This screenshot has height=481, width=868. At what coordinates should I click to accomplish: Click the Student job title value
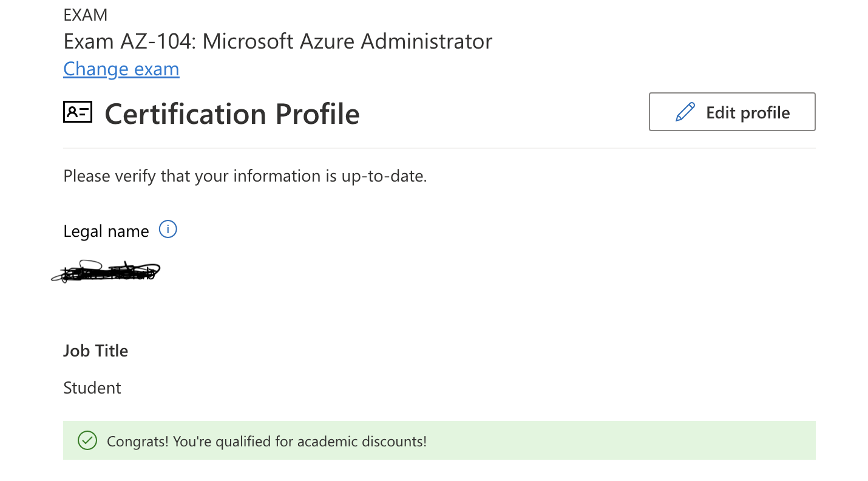tap(92, 388)
